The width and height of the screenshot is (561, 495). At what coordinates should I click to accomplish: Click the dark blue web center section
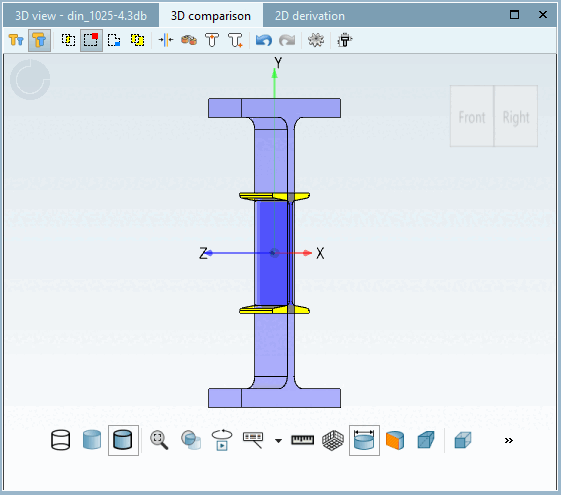pyautogui.click(x=273, y=253)
